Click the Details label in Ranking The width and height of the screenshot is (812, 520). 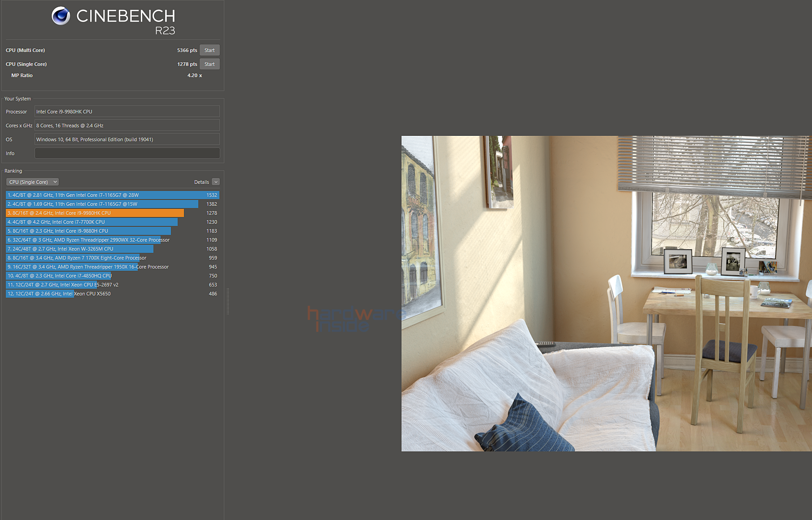click(x=201, y=182)
